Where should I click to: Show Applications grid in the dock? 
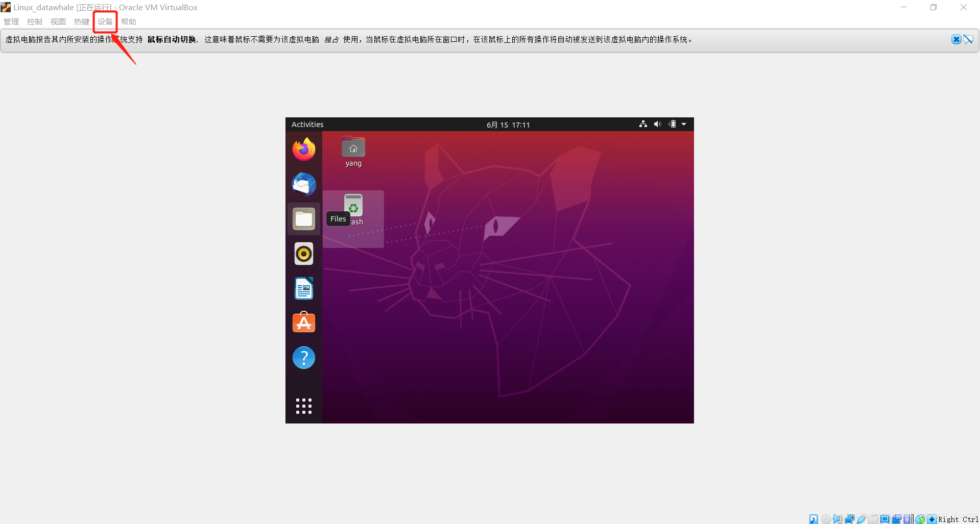[304, 406]
